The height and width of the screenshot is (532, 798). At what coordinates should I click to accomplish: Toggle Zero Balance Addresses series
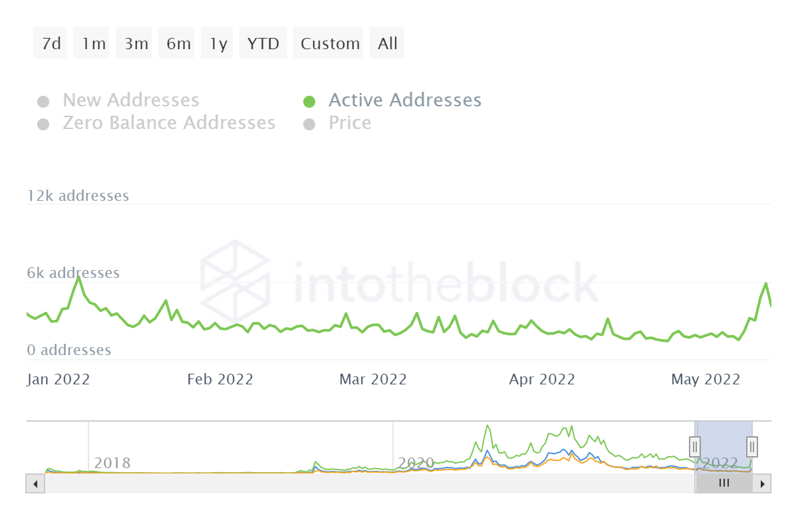point(169,123)
